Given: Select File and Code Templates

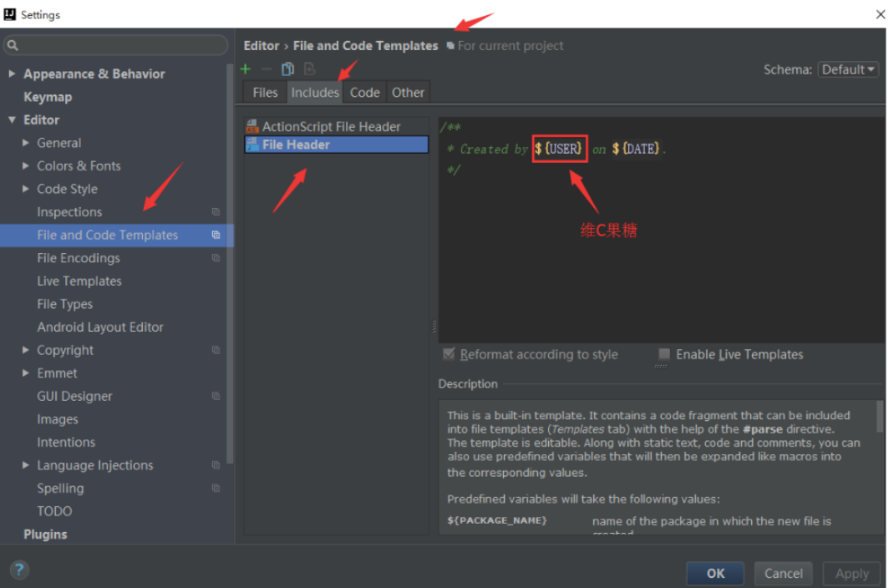Looking at the screenshot, I should [x=116, y=235].
